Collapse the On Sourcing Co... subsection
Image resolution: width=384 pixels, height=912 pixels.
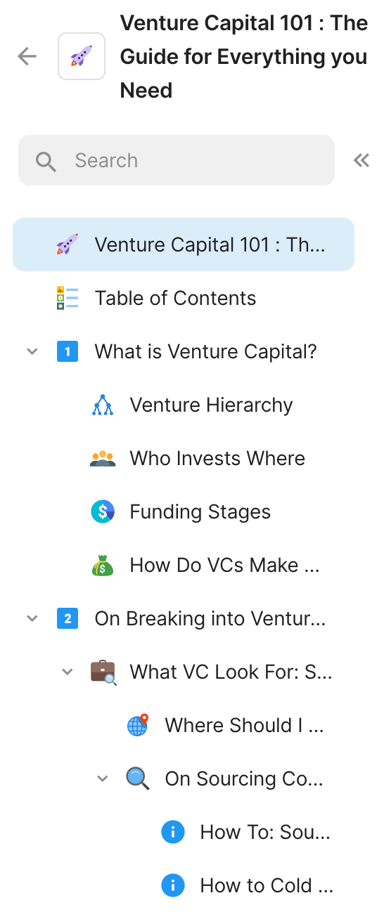102,778
